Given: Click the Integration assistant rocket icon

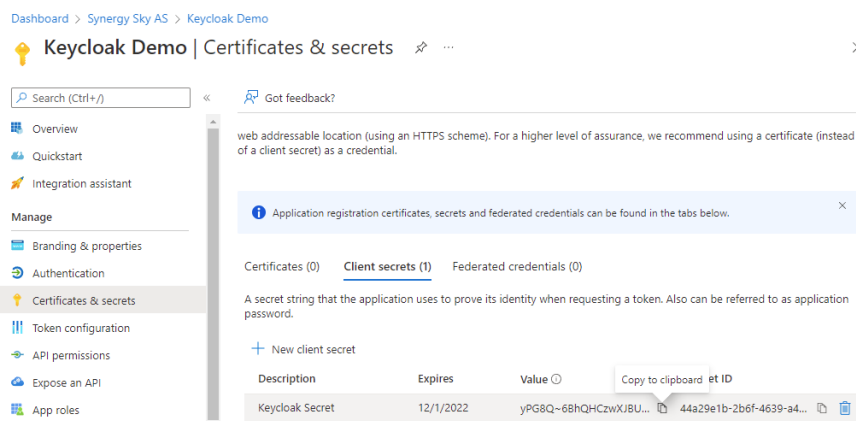Looking at the screenshot, I should point(17,183).
